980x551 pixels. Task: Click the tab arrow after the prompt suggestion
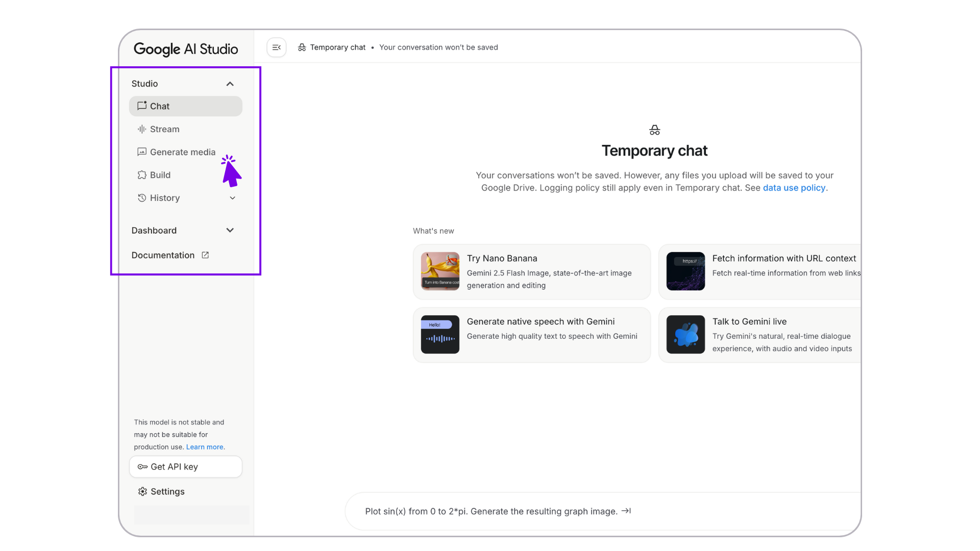click(626, 511)
